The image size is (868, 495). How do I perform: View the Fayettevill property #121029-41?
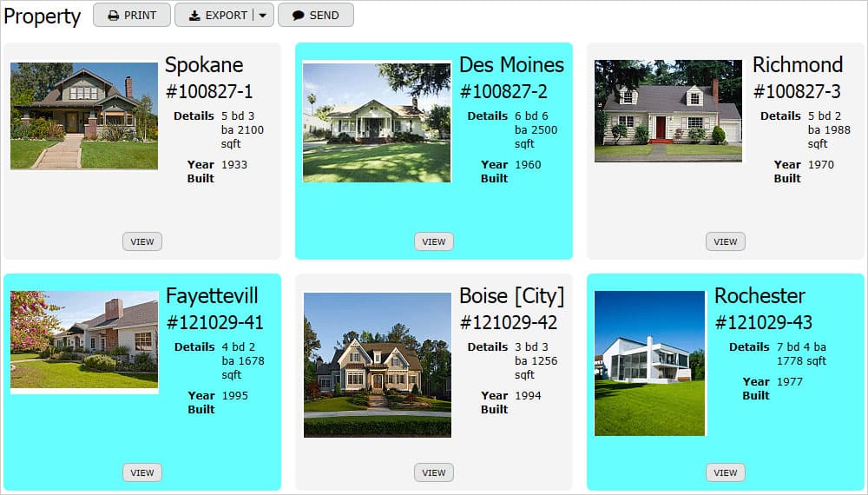click(142, 472)
